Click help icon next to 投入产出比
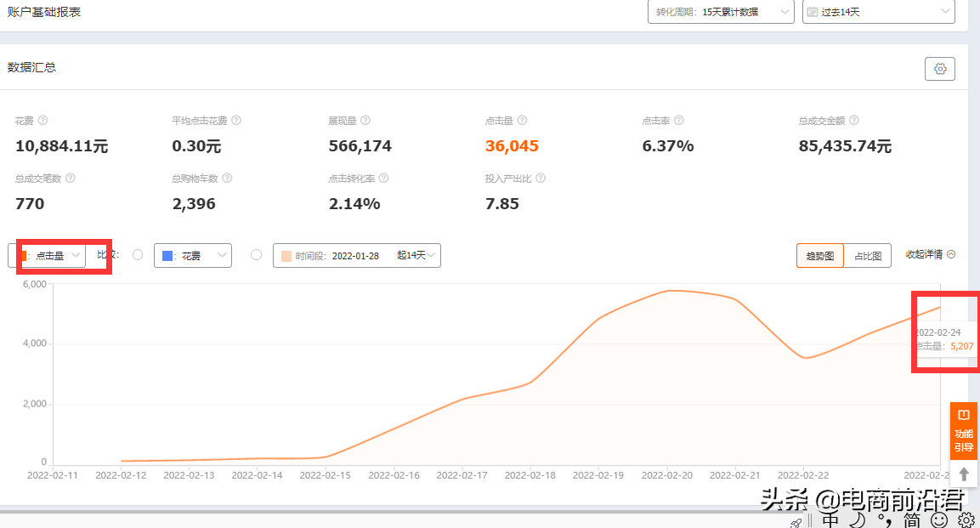Viewport: 980px width, 528px height. (541, 178)
